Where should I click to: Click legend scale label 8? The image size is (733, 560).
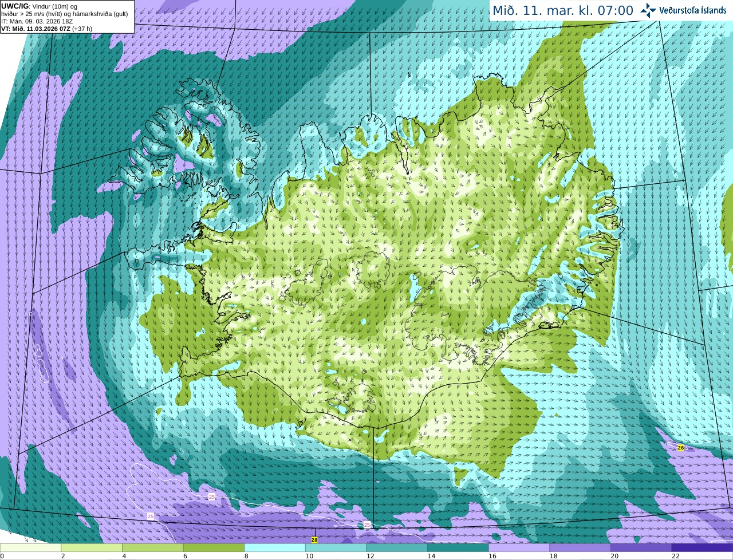tap(246, 556)
